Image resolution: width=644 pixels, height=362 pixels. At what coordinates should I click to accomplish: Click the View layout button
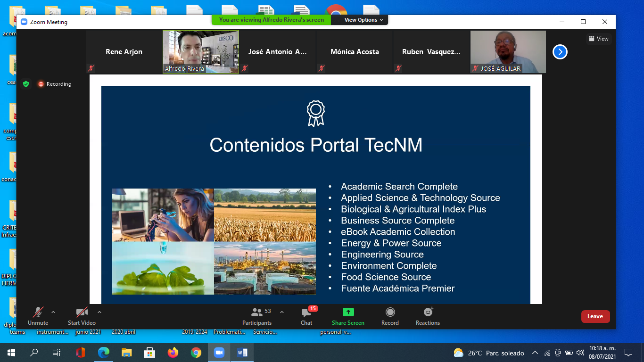pos(599,39)
